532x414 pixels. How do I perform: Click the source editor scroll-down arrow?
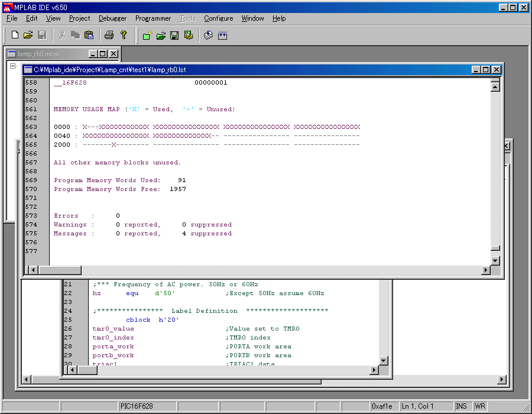click(384, 361)
